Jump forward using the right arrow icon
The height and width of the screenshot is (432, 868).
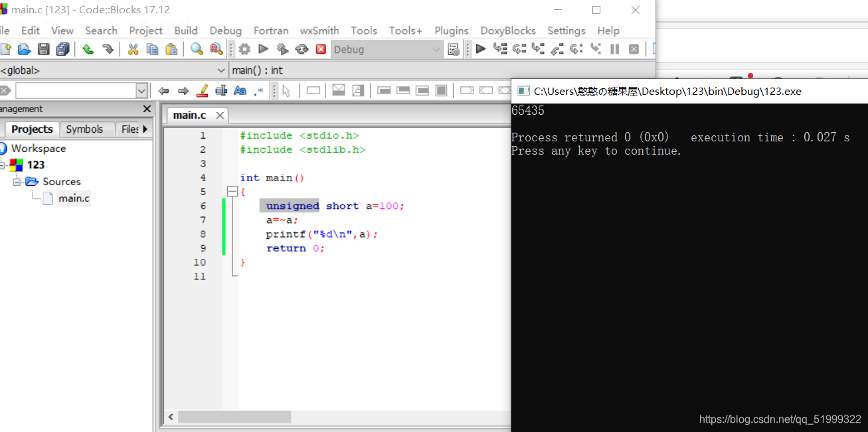(x=183, y=91)
